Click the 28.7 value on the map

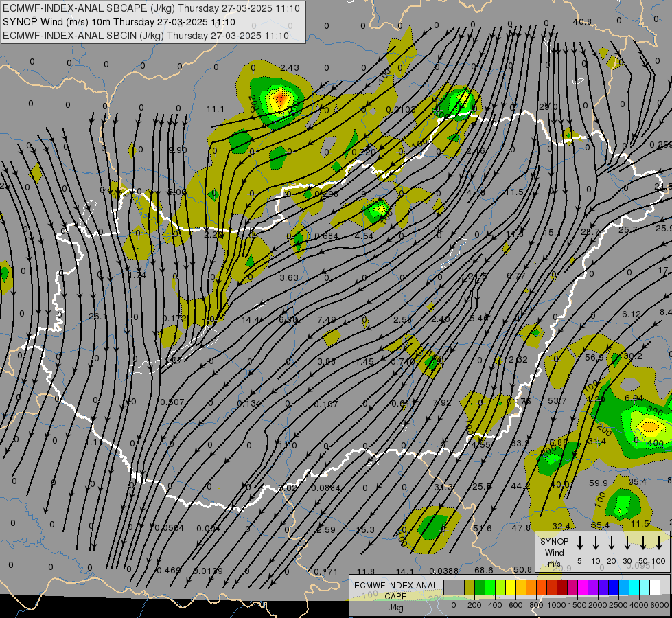(590, 232)
